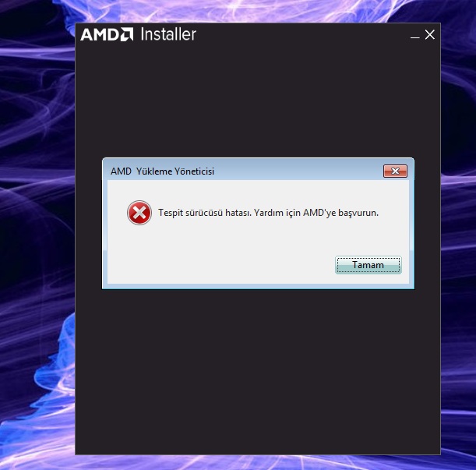
Task: Click the Tespit sürücüsü hatası message text
Action: (x=205, y=213)
